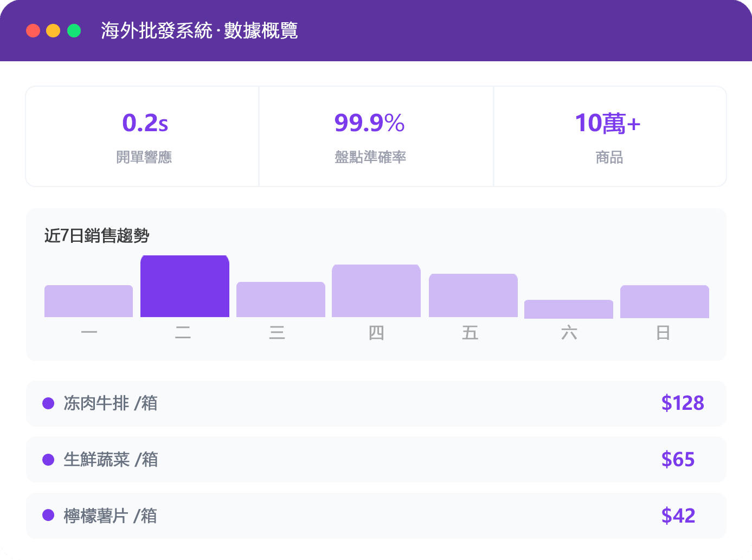
Task: Click the 日 day label under chart
Action: pos(663,332)
